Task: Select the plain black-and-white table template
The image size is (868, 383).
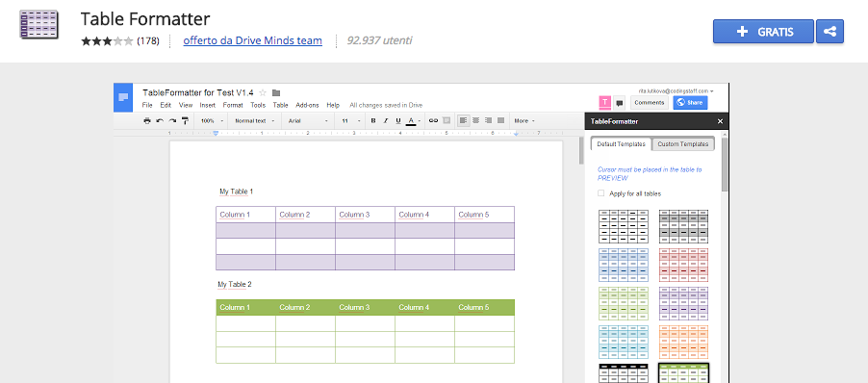Action: point(624,226)
